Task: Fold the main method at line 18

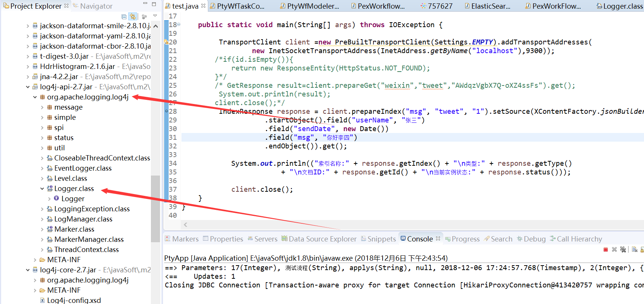Action: point(179,24)
